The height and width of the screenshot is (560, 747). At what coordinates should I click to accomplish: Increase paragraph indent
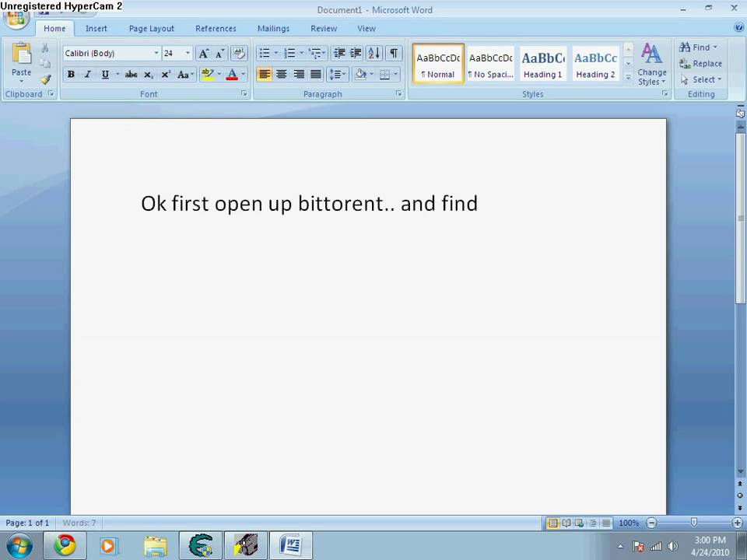point(356,53)
